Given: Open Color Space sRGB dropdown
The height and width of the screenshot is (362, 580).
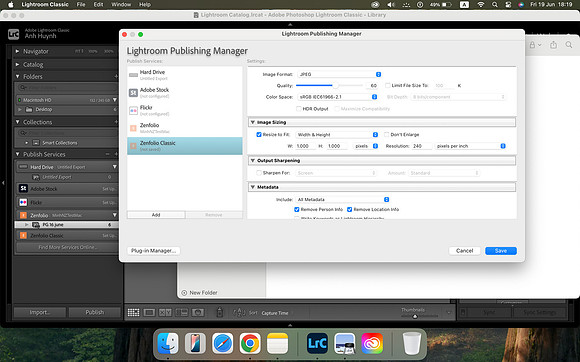Looking at the screenshot, I should click(x=337, y=97).
